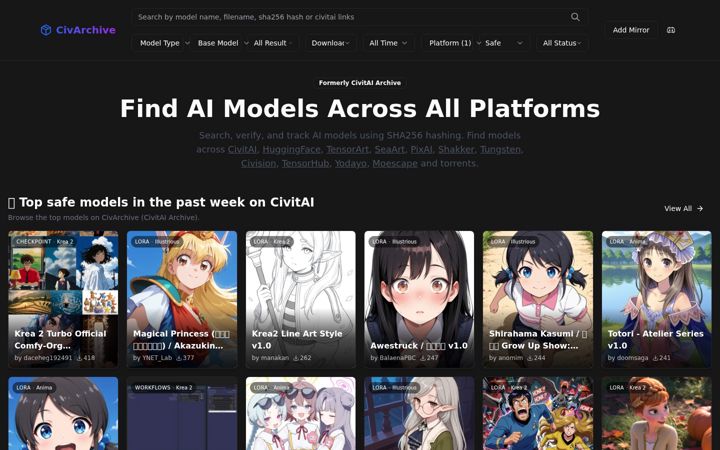Viewport: 720px width, 450px height.
Task: Open the CivitAI platform link
Action: [x=242, y=150]
